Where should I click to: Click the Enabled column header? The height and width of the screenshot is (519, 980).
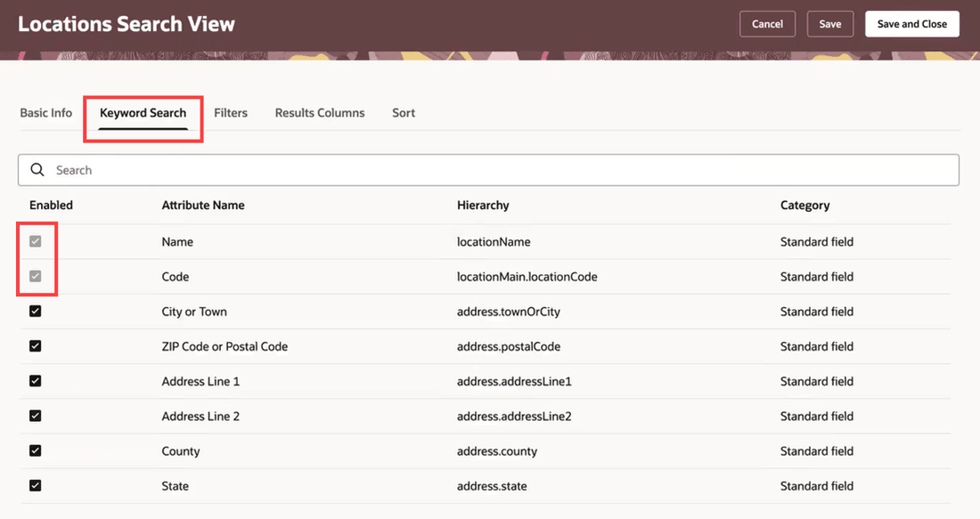tap(52, 206)
